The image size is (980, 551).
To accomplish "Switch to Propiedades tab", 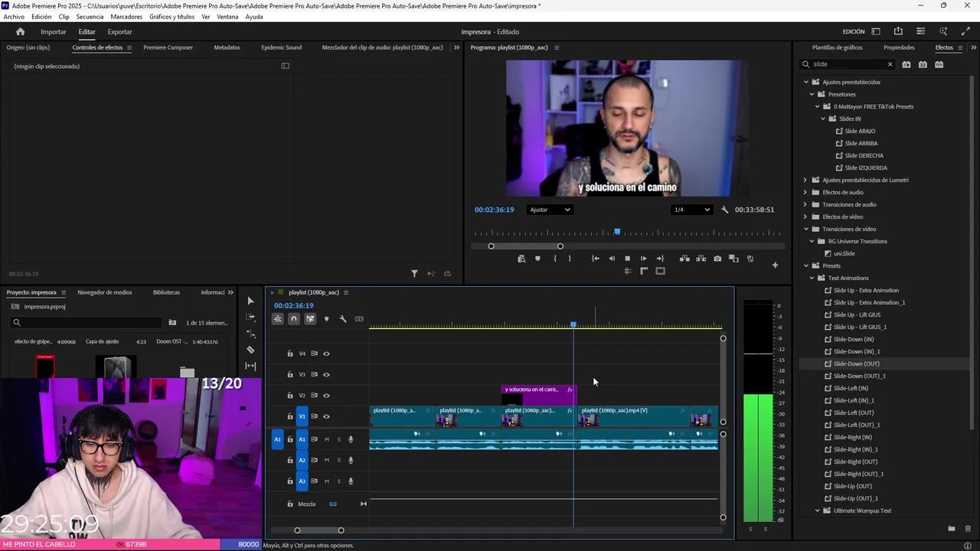I will 899,47.
